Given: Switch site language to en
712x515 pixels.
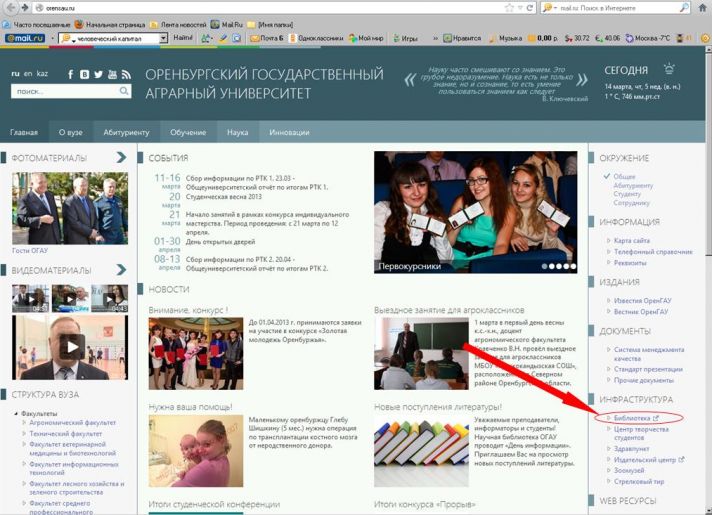Looking at the screenshot, I should 28,73.
